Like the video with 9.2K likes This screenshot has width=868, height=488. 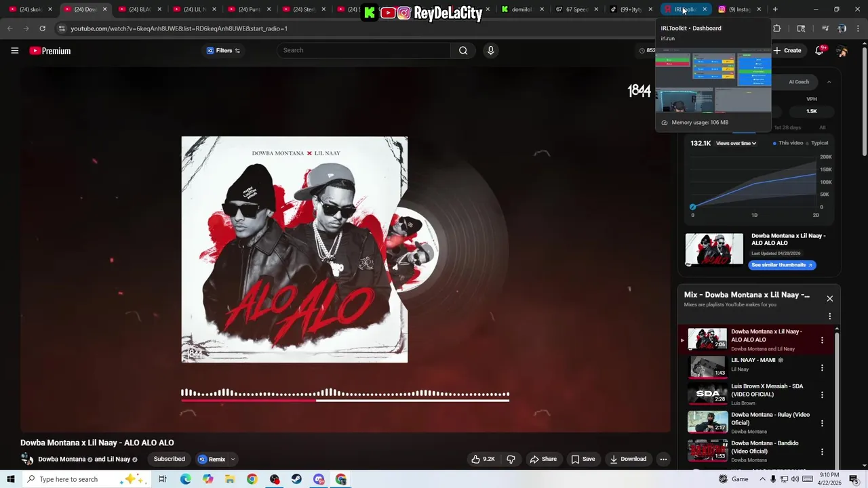(x=483, y=459)
